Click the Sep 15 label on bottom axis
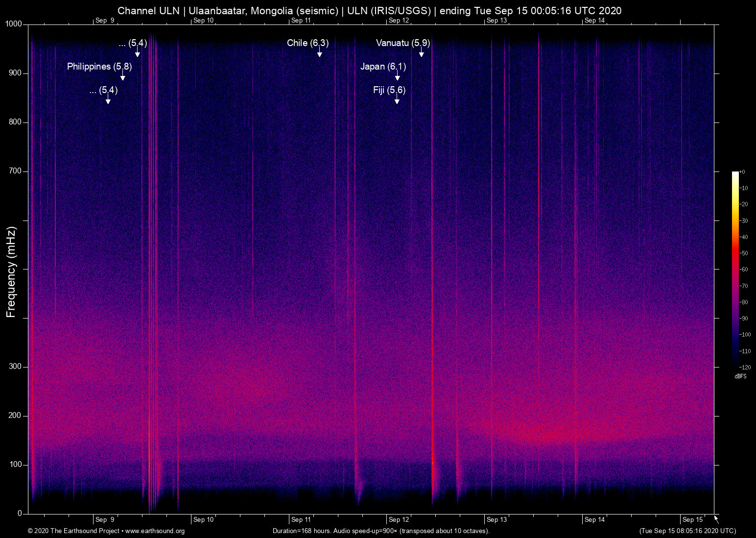The height and width of the screenshot is (538, 756). tap(692, 519)
